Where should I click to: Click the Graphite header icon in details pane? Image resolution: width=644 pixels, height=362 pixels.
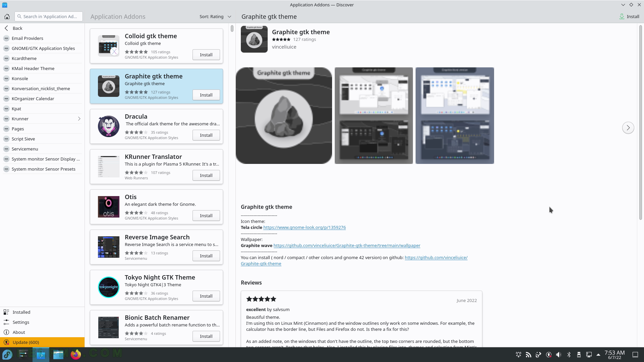point(254,39)
